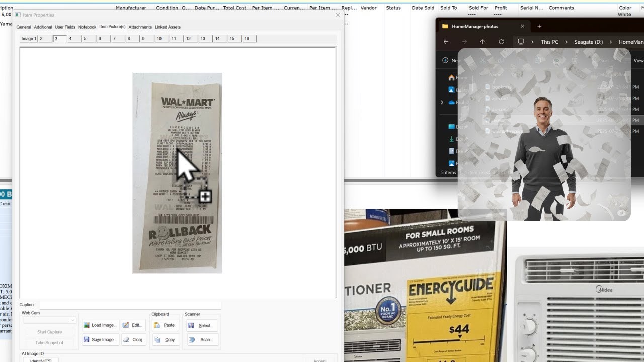The image size is (644, 362).
Task: Open the Linked Assets tab
Action: click(168, 27)
